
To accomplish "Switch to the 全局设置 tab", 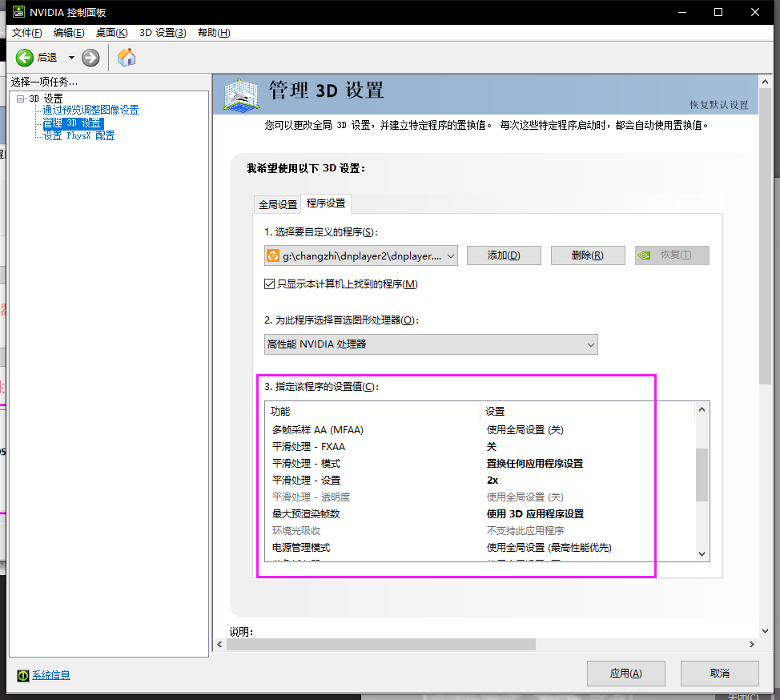I will point(277,204).
